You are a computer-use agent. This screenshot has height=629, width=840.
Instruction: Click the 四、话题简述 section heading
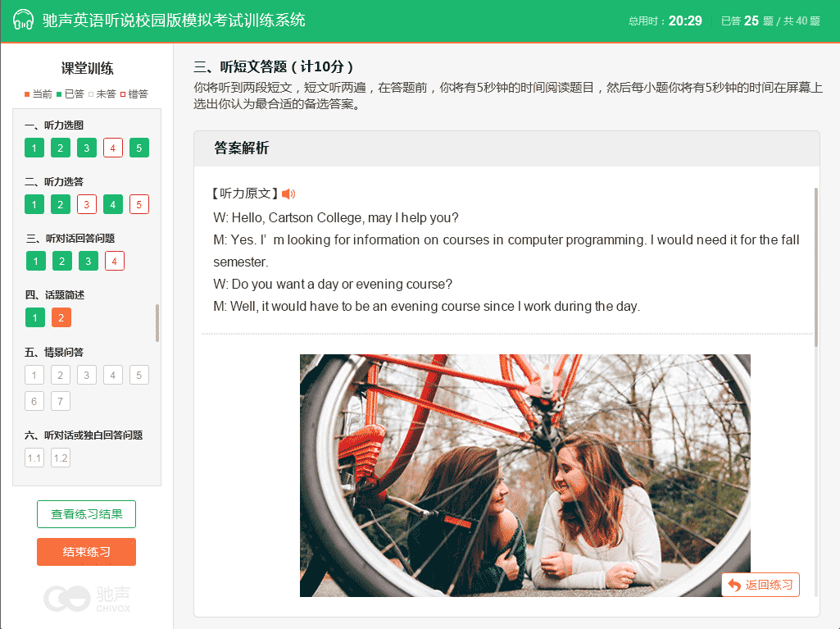pos(55,295)
